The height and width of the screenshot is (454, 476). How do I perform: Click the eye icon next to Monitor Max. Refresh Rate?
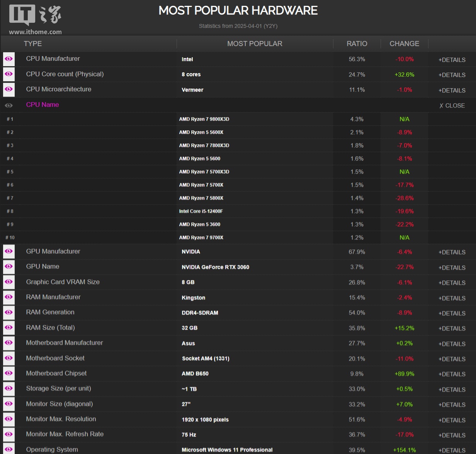point(8,434)
